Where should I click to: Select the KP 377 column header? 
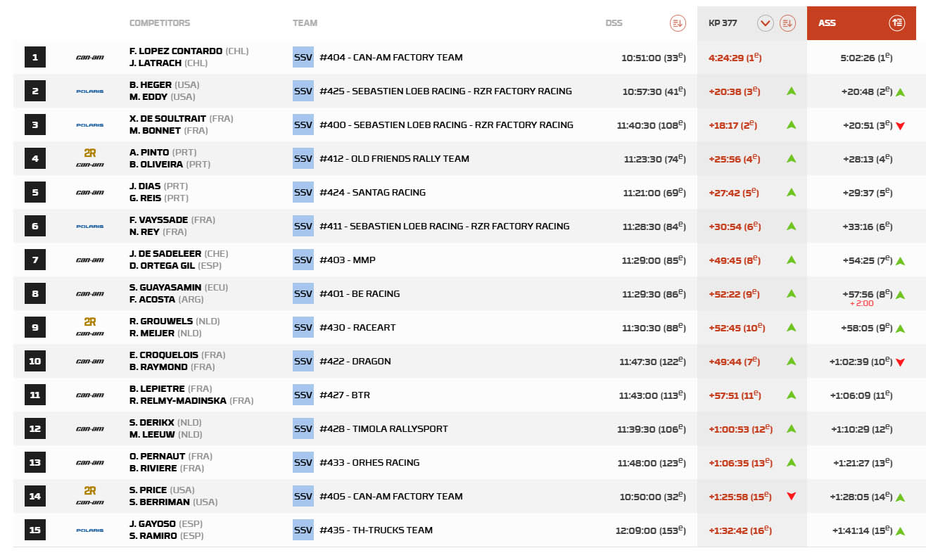pos(723,23)
